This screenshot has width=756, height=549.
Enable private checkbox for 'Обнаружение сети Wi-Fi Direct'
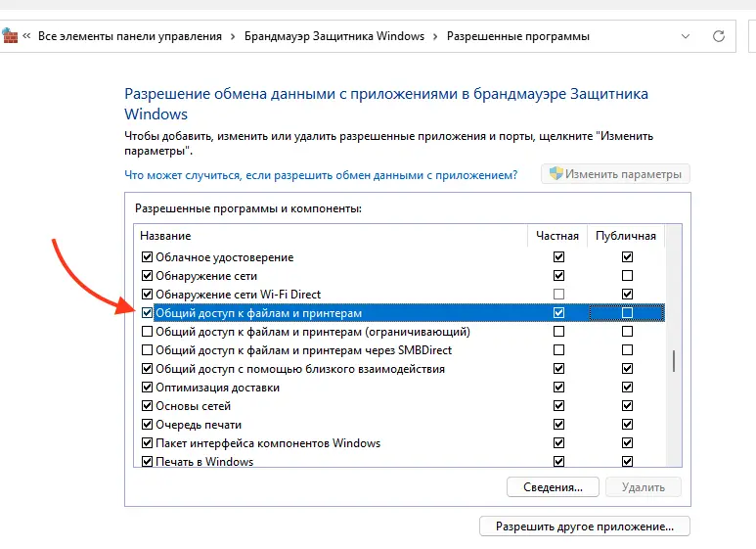(558, 295)
